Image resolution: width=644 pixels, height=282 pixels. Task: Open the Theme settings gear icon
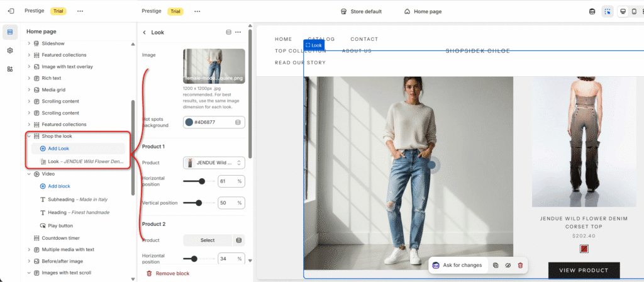coord(10,50)
